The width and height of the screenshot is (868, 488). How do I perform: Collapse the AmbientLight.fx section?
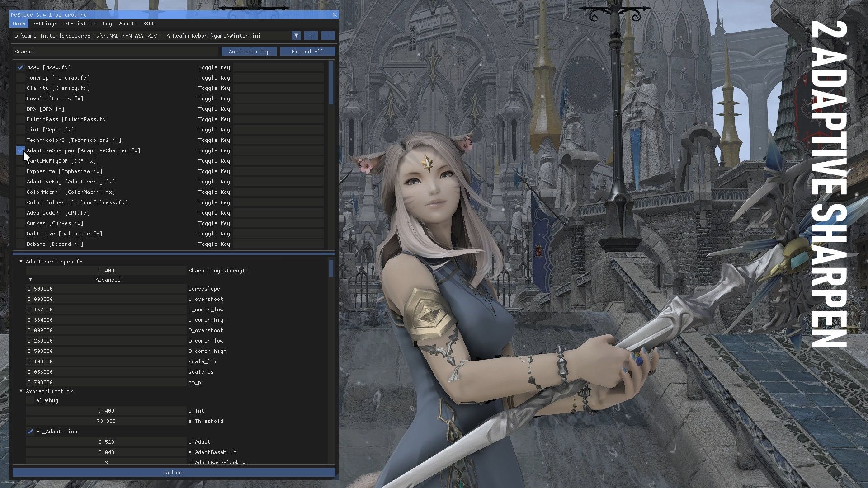(x=21, y=391)
